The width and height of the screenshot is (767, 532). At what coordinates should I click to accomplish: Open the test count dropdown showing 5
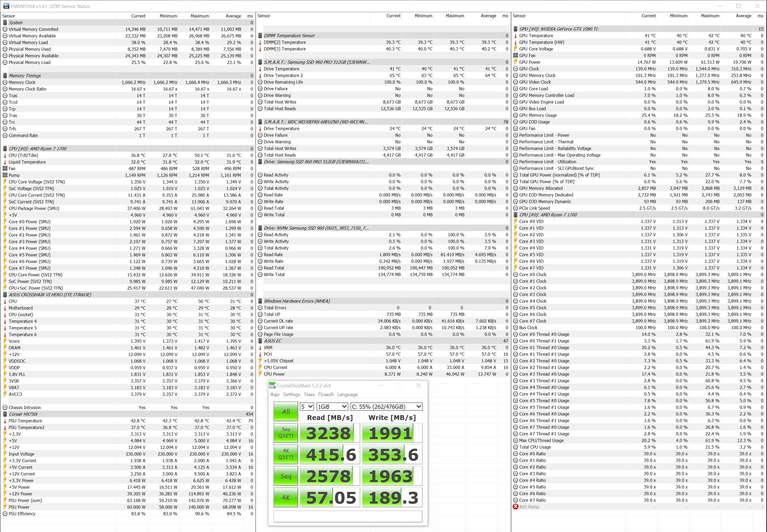tap(307, 407)
